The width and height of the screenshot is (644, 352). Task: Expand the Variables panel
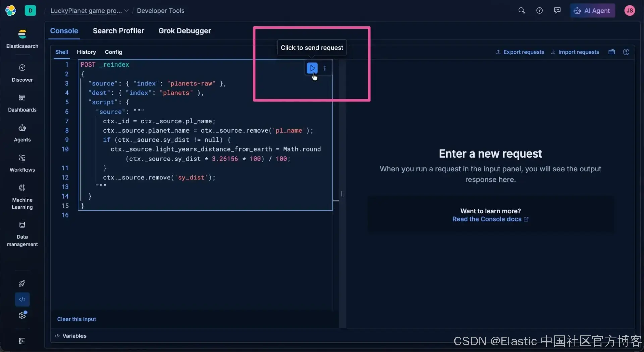[x=70, y=336]
